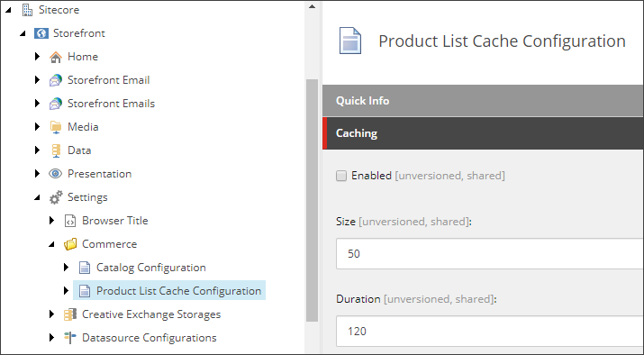
Task: Click the Product List Cache Configuration page title
Action: (x=502, y=41)
